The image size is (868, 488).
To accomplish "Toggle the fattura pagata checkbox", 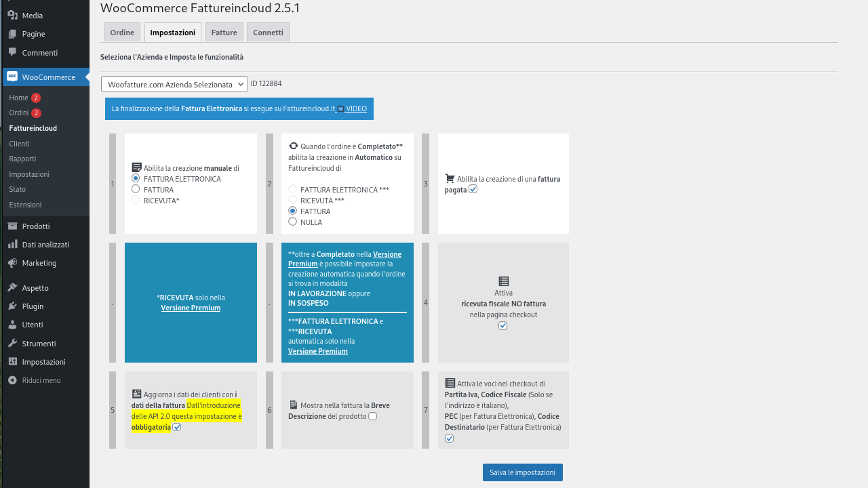I will (x=473, y=189).
